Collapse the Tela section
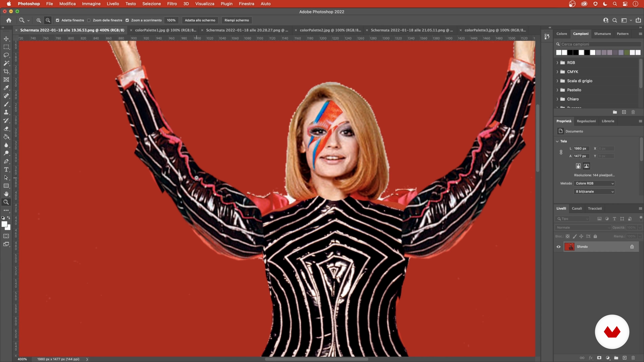This screenshot has height=362, width=644. point(557,141)
